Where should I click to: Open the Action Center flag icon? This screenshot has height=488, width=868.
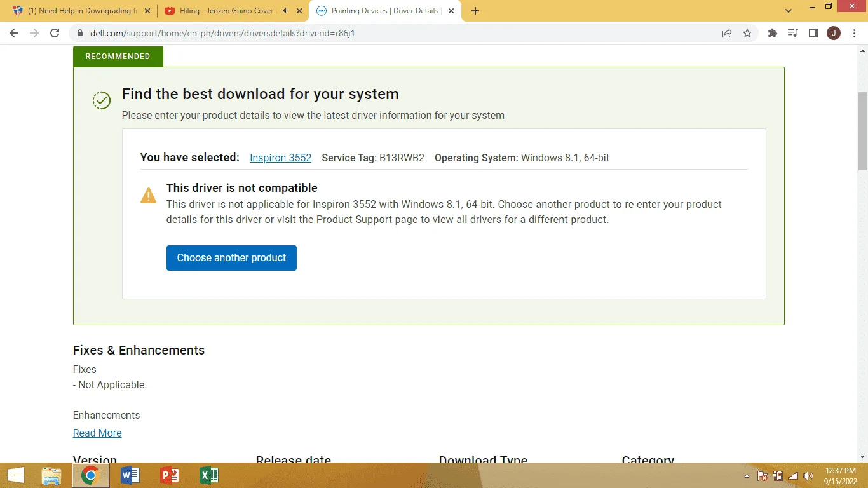pos(763,476)
